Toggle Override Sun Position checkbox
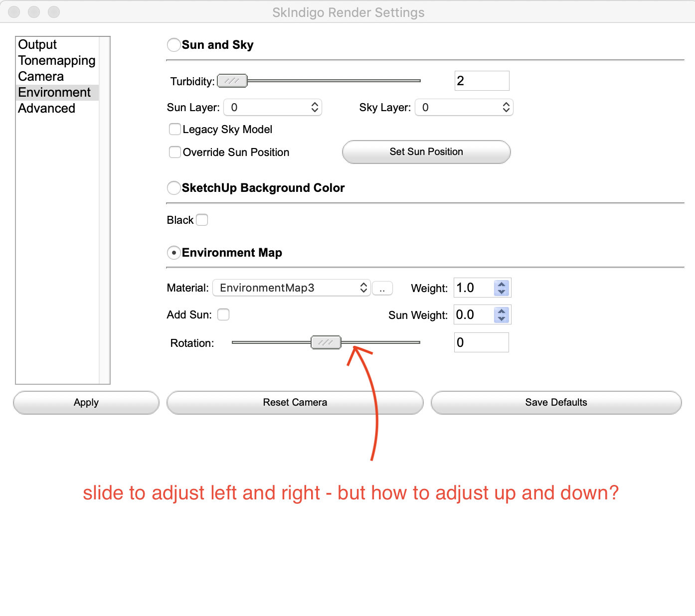 click(175, 152)
